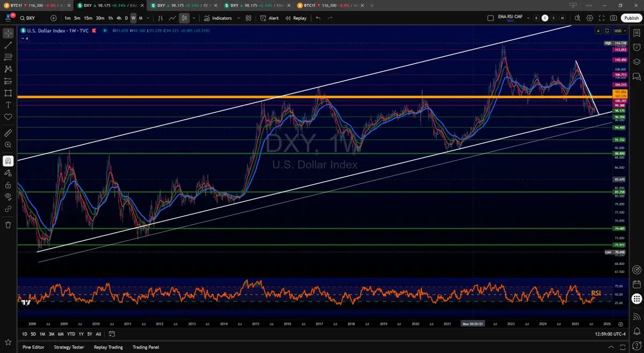The image size is (644, 353).
Task: Open the first BTC1! tab
Action: point(36,4)
